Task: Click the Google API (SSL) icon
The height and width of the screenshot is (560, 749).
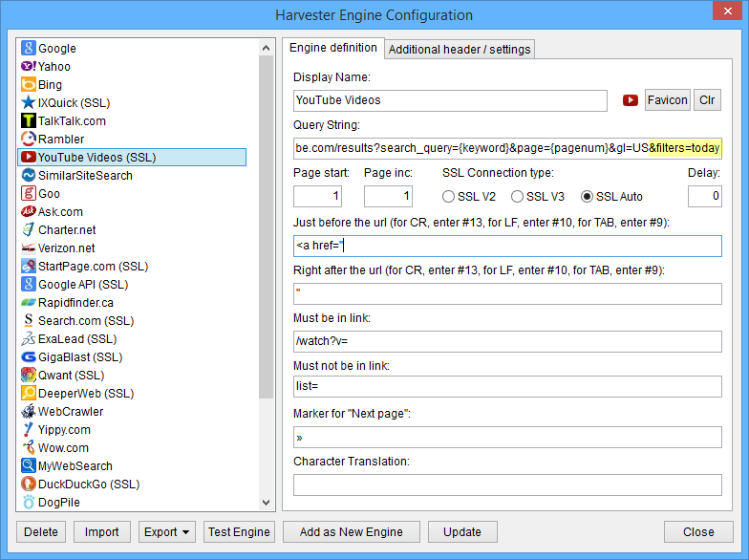Action: coord(29,284)
